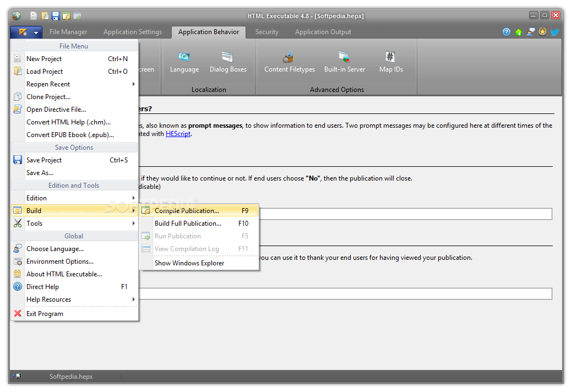Choose Save As... menu entry
572x392 pixels.
click(74, 173)
